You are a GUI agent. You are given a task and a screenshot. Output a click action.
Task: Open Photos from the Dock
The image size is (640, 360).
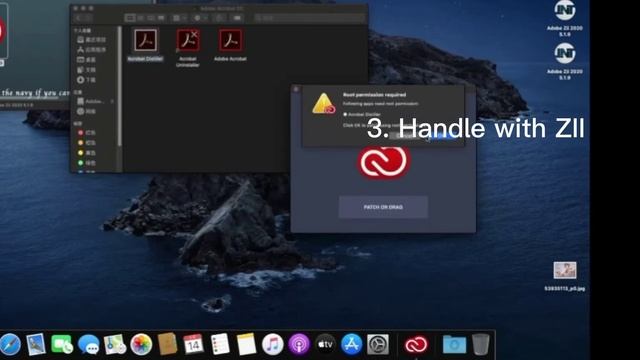[x=141, y=344]
